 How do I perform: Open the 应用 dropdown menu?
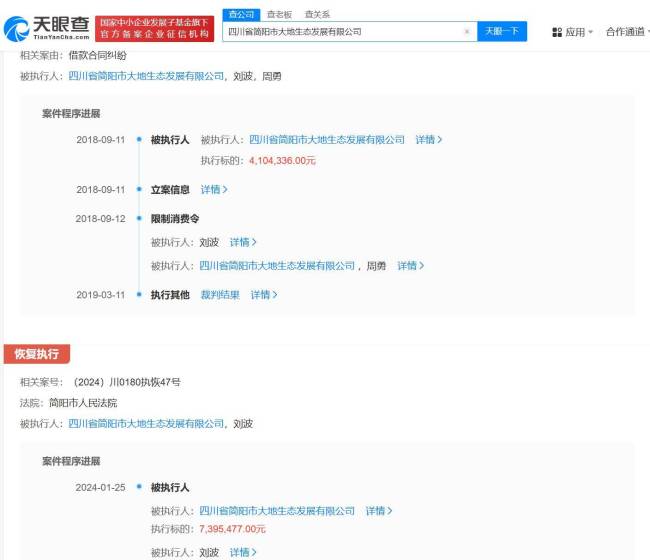579,32
